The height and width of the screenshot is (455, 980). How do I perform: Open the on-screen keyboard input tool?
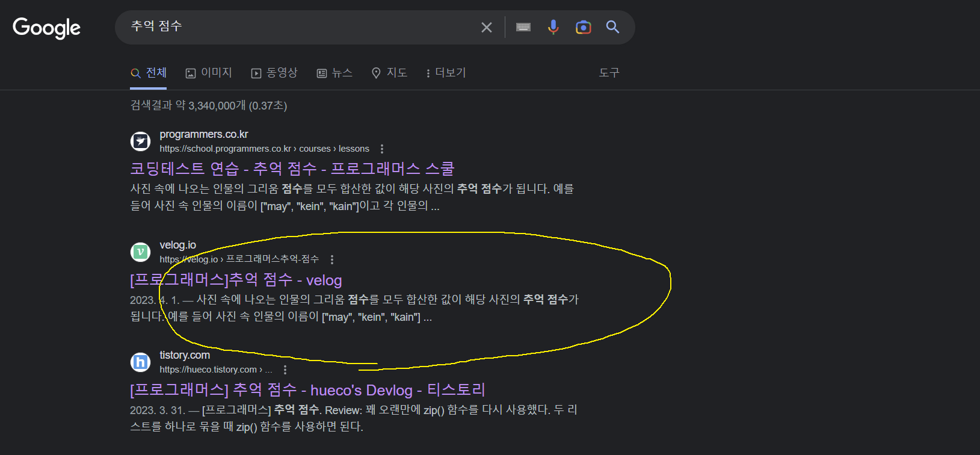click(x=523, y=27)
